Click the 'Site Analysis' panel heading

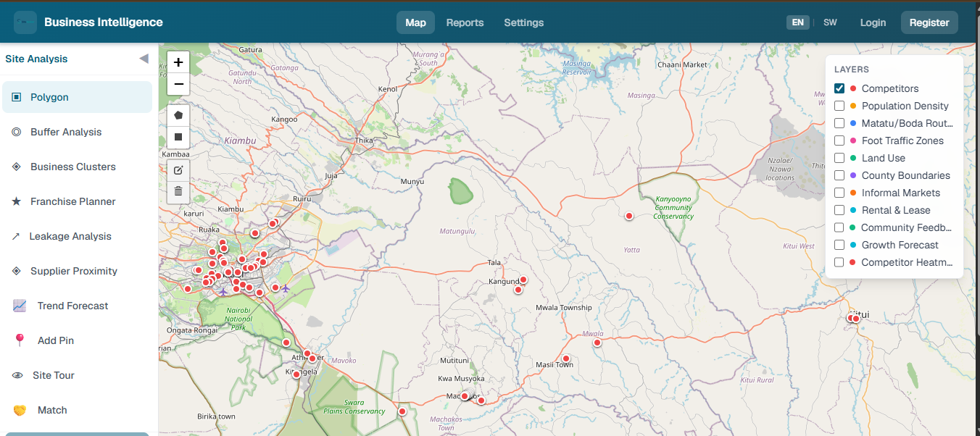coord(36,59)
